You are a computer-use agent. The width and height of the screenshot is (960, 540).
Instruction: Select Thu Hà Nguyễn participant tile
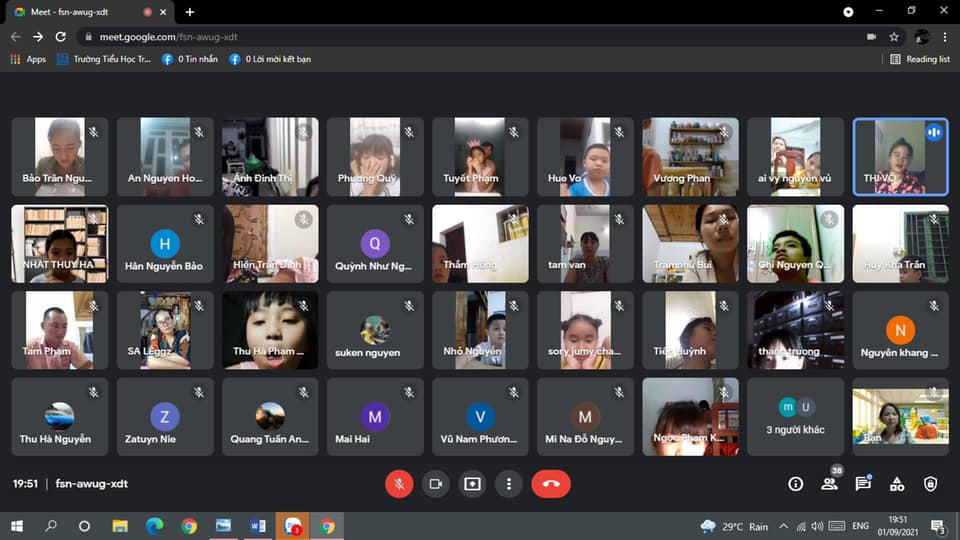click(x=59, y=416)
